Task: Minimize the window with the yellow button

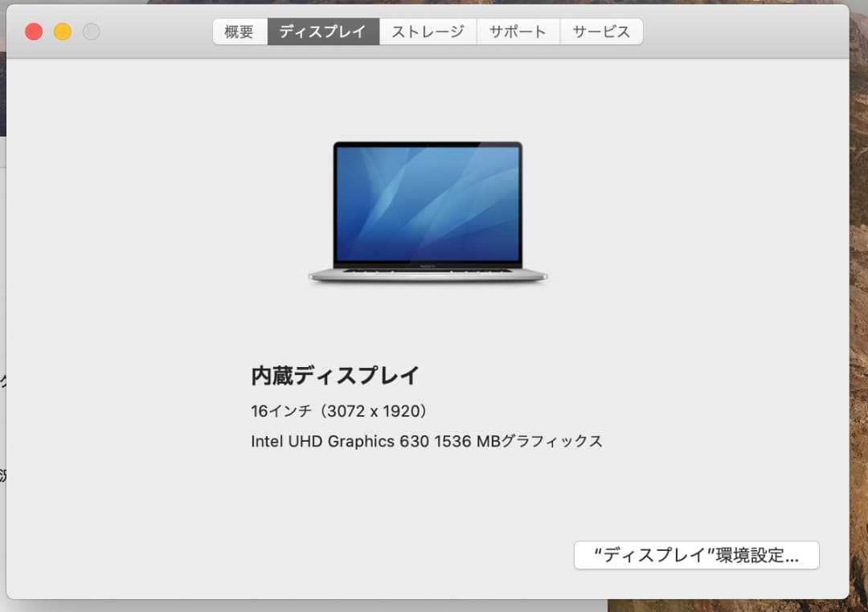Action: 62,31
